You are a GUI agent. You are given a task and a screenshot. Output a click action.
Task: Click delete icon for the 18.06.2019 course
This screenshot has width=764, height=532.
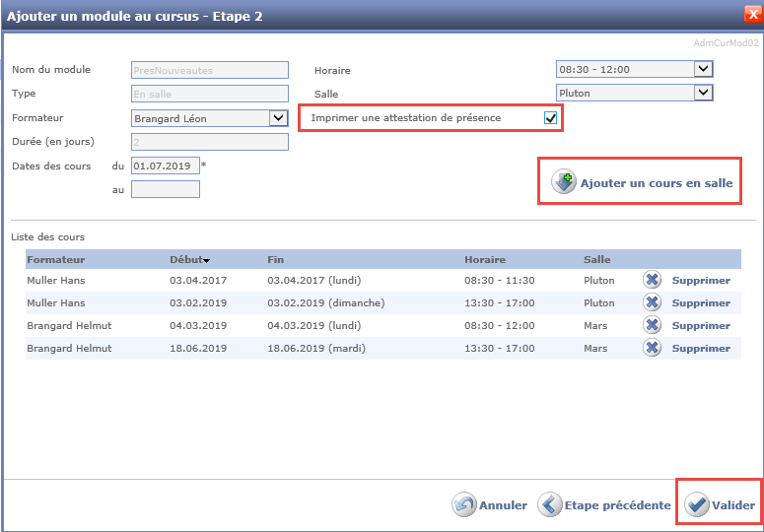point(652,348)
